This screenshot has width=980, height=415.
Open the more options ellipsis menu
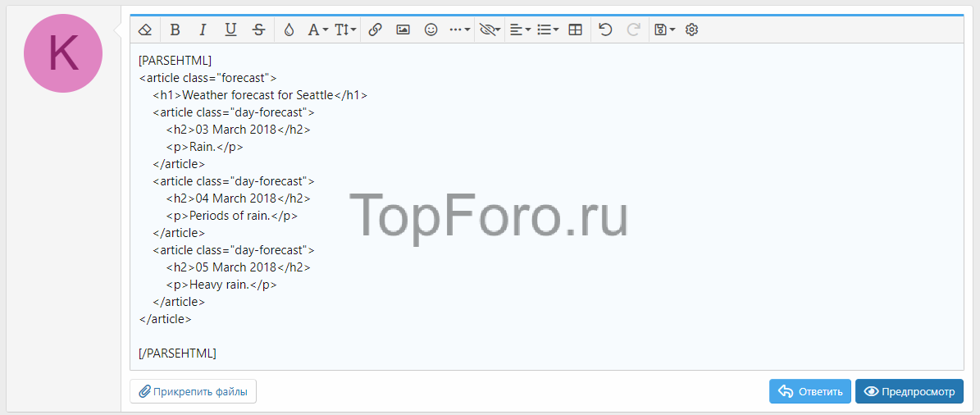[459, 30]
